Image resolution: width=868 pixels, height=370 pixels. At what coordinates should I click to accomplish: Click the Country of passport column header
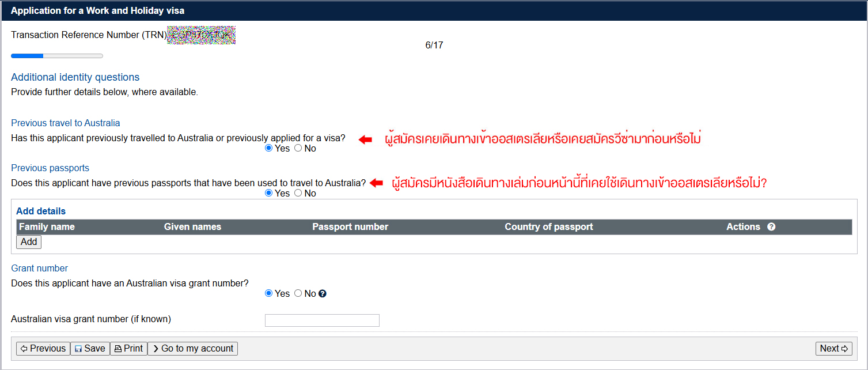click(549, 227)
